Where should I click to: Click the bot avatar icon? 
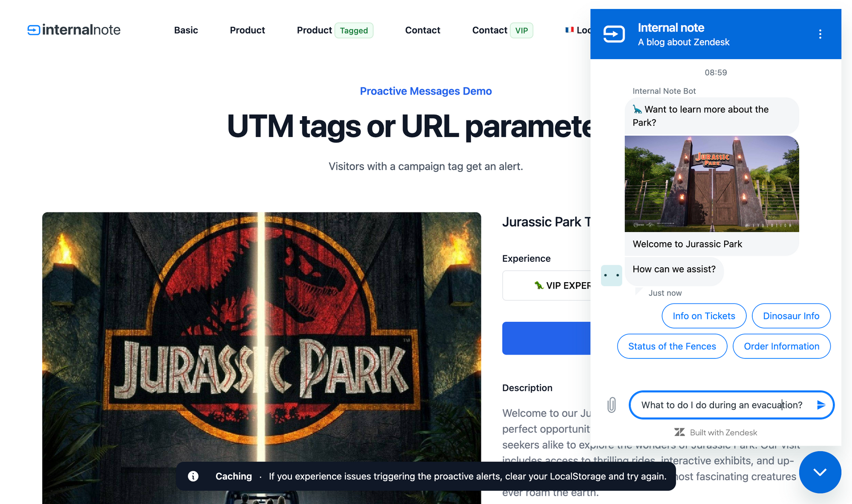click(x=611, y=275)
